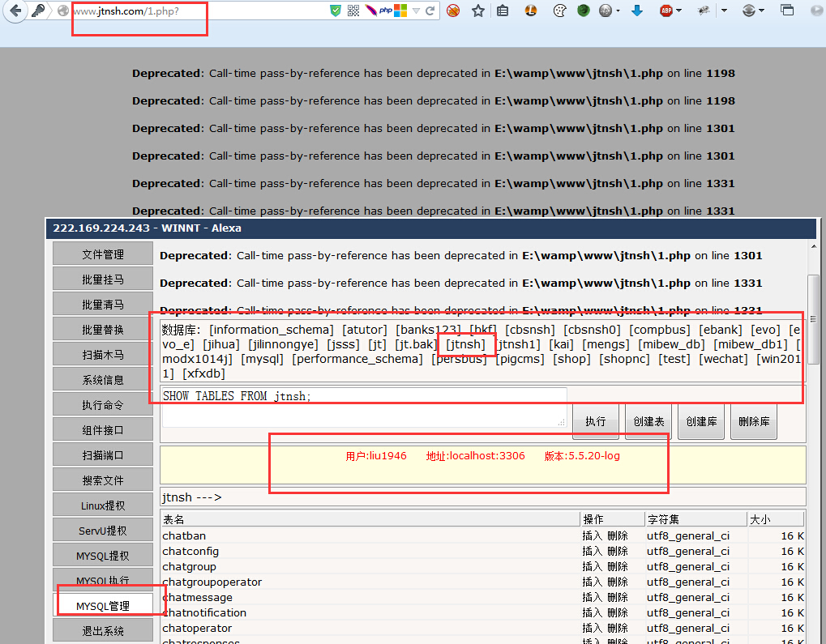Open dropdown arrow next to grey globe icon
The image size is (826, 644).
point(618,11)
